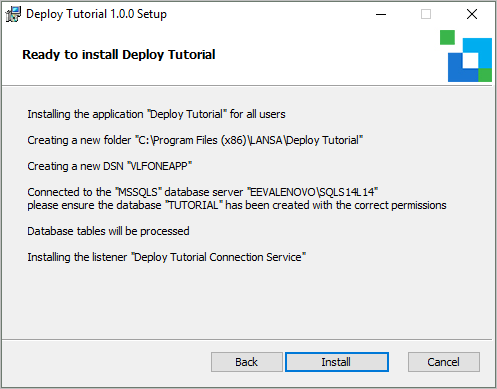
Task: Minimize the setup window
Action: pyautogui.click(x=381, y=14)
